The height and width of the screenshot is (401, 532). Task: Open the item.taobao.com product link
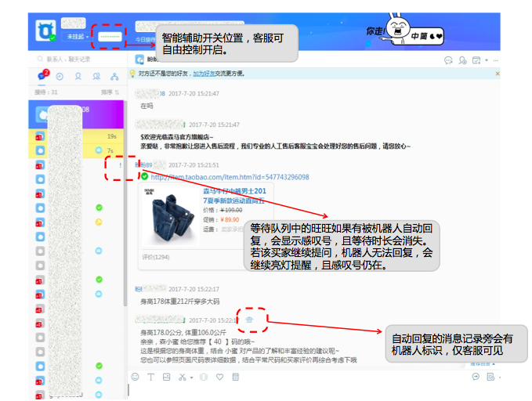click(230, 177)
